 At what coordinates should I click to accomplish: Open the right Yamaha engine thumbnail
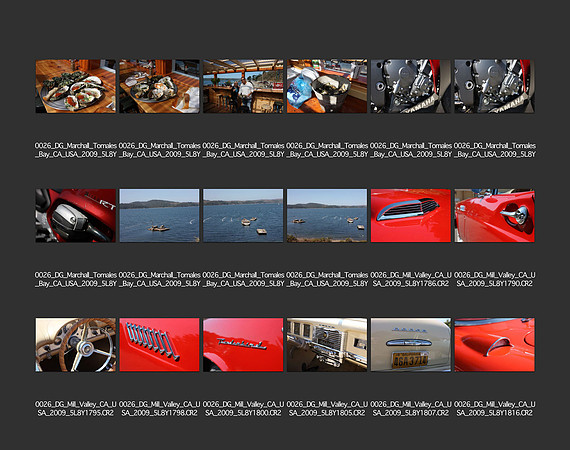[x=494, y=86]
